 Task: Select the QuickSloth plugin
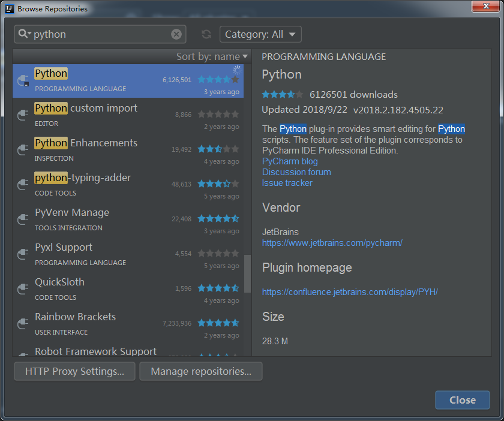128,289
